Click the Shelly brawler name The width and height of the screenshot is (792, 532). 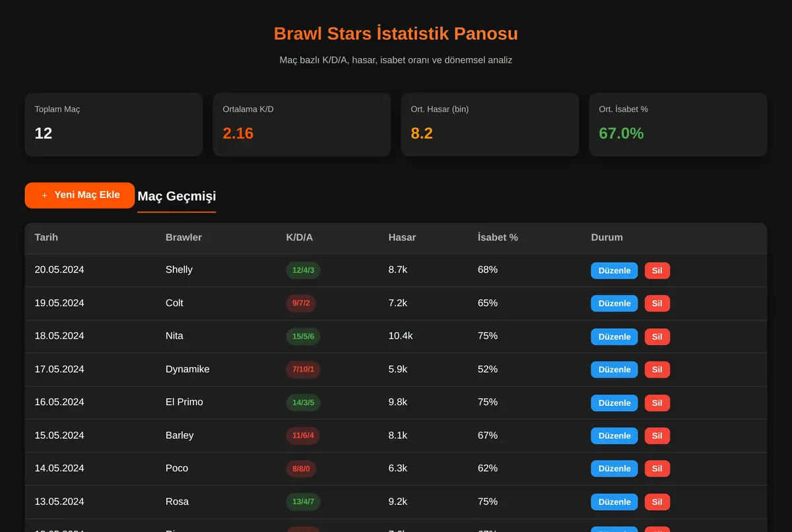pos(179,270)
